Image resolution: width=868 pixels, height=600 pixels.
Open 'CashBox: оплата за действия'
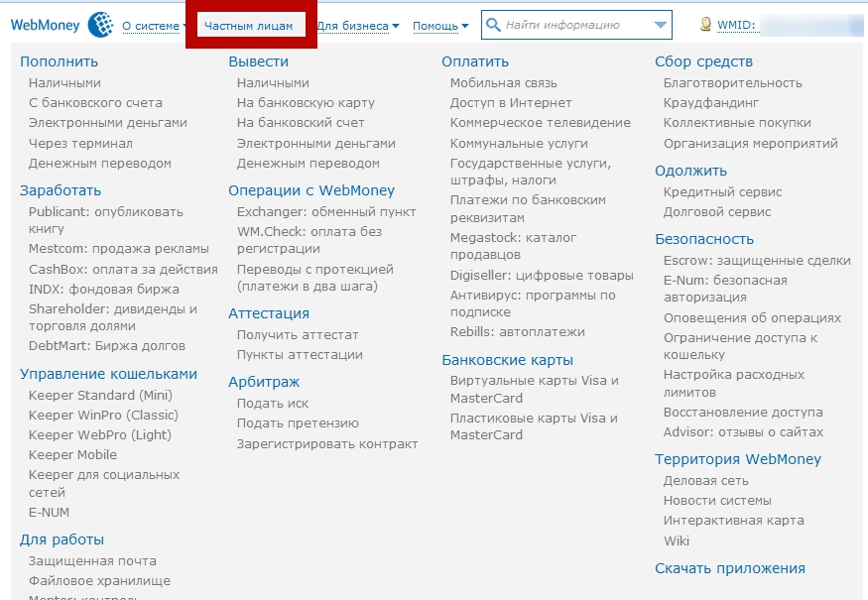123,270
